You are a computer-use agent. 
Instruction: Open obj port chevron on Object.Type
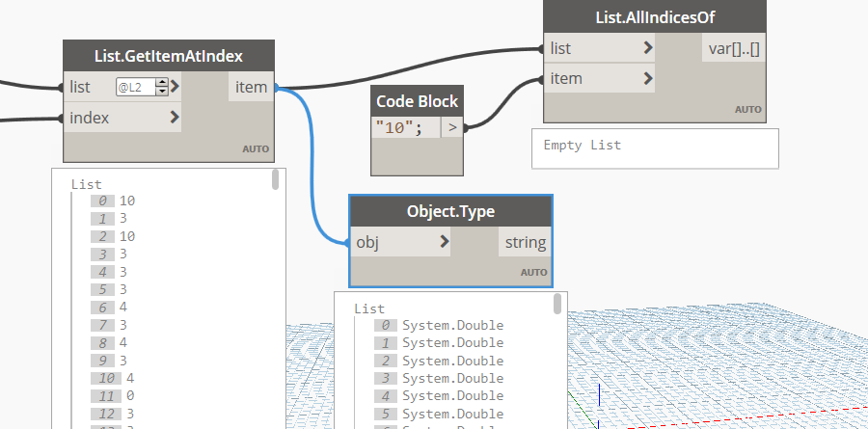click(444, 241)
